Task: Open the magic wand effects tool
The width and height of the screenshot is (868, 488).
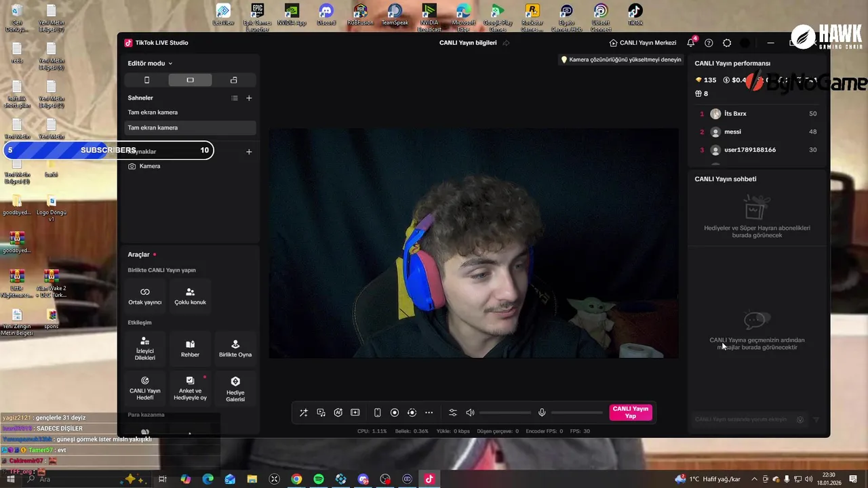Action: pos(303,413)
